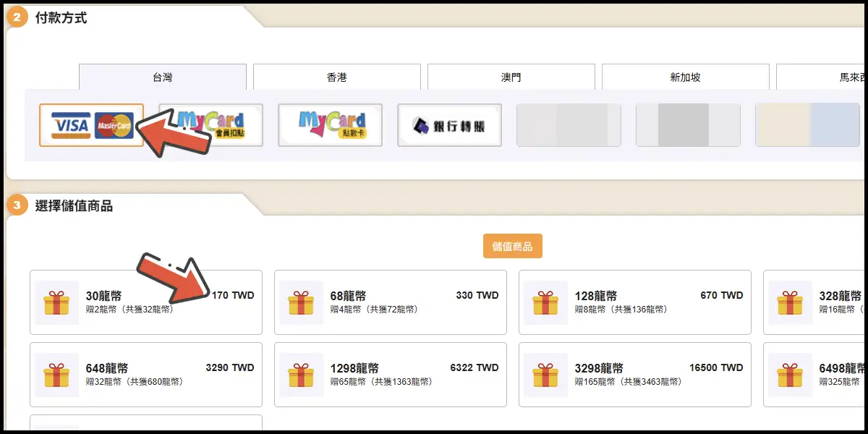Viewport: 868px width, 434px height.
Task: Click gift icon of 68龍幣 package
Action: tap(301, 302)
